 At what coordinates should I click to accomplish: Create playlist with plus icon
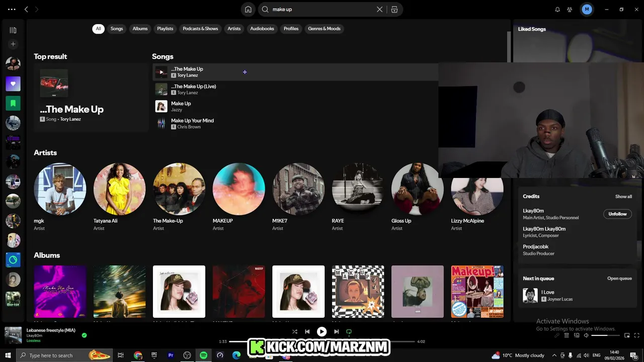coord(13,44)
